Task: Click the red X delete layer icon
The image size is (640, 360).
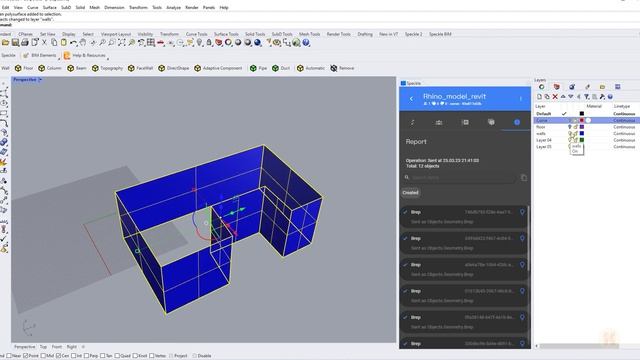Action: coord(555,97)
